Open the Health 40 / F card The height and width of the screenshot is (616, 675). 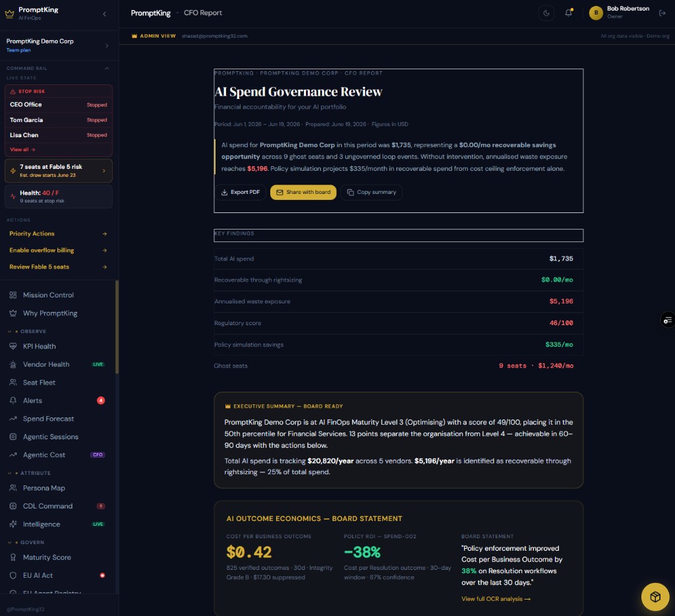click(59, 197)
